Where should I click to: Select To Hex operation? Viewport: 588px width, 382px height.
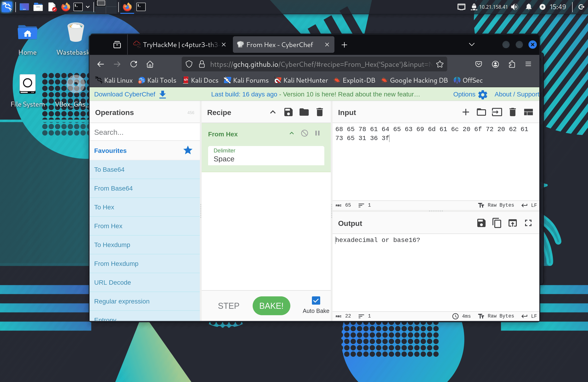point(144,207)
